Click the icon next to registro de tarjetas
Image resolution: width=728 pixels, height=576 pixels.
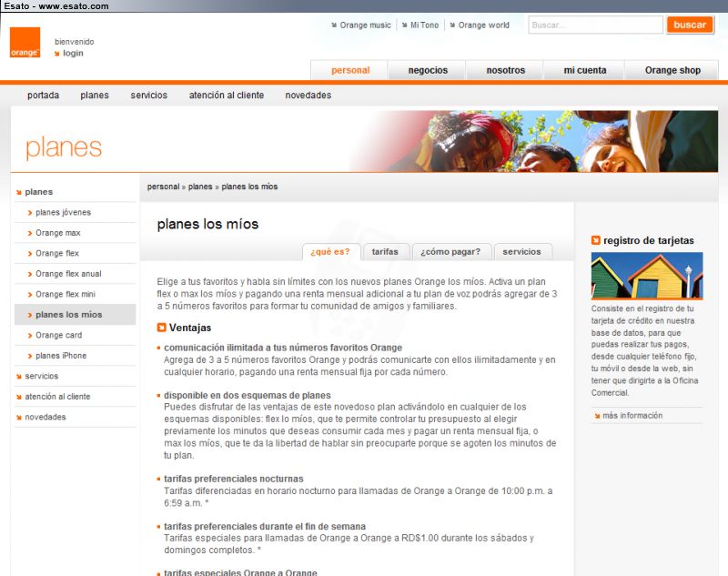[x=596, y=240]
